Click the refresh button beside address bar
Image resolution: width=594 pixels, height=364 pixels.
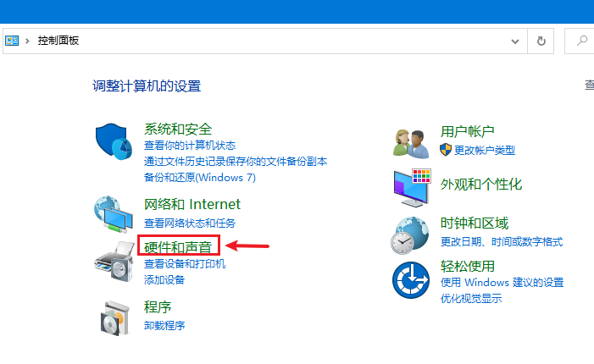(x=541, y=41)
